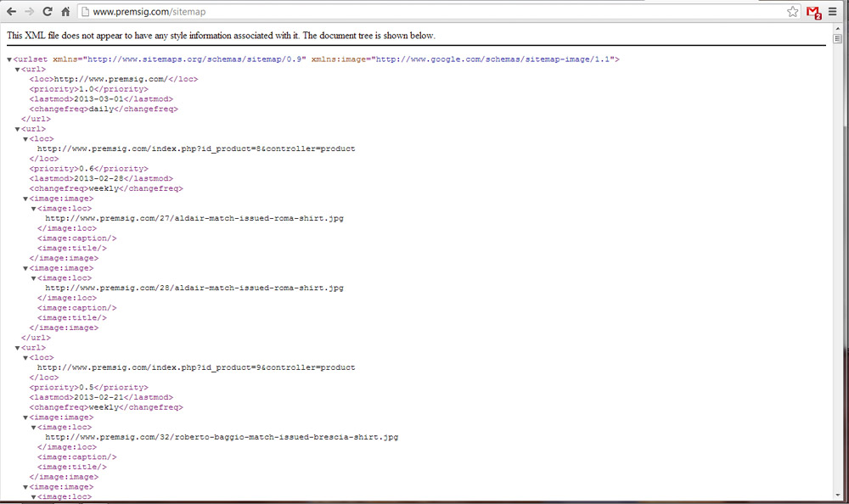Collapse the url node for http://www.premsig.com/
This screenshot has height=504, width=849.
coord(17,70)
